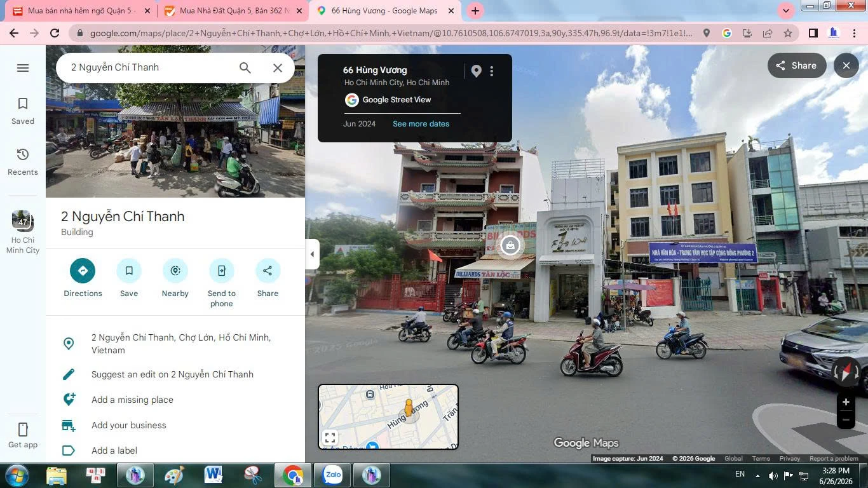Close the 66 Hùng Vương Google Maps tab
The image size is (868, 488).
(x=451, y=11)
